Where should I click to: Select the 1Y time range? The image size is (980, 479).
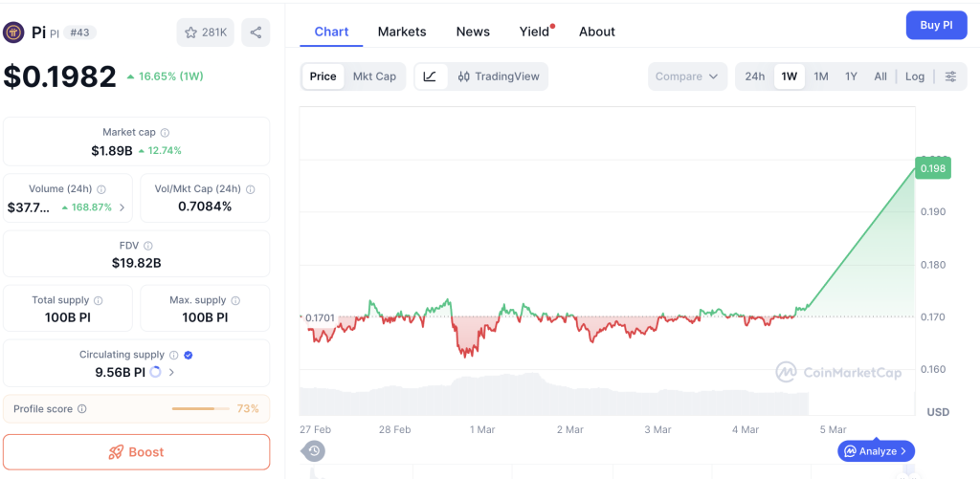point(851,76)
